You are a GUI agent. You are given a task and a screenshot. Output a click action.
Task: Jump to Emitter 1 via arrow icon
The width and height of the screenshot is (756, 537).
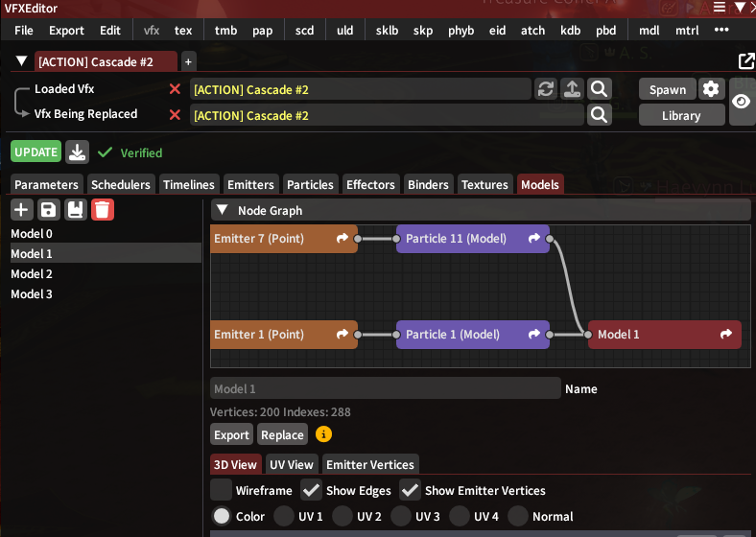point(343,334)
